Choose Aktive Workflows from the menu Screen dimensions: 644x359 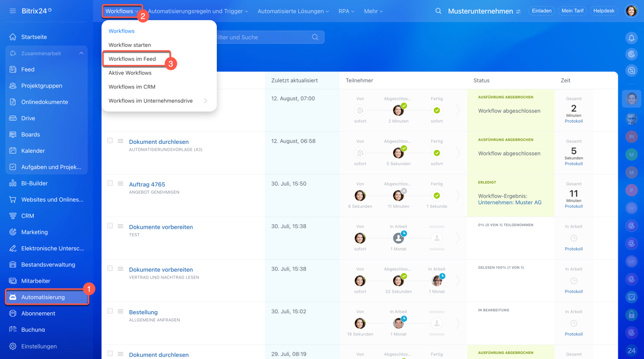(130, 73)
